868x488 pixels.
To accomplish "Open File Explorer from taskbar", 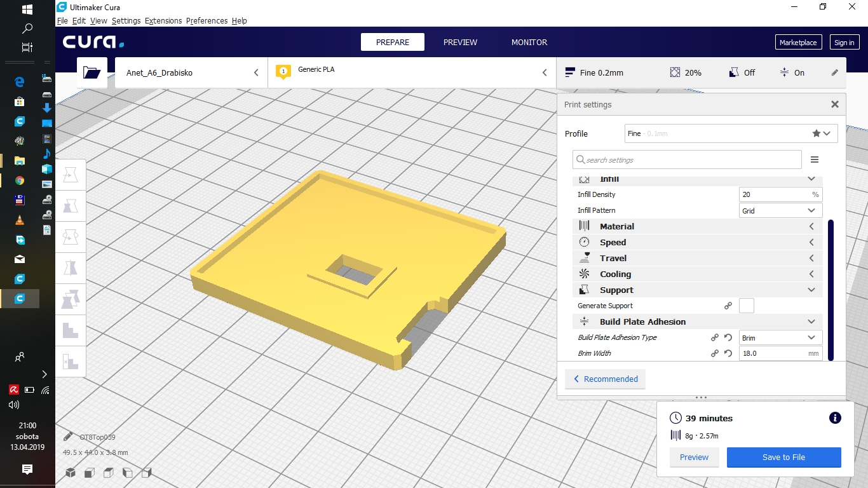I will 20,161.
